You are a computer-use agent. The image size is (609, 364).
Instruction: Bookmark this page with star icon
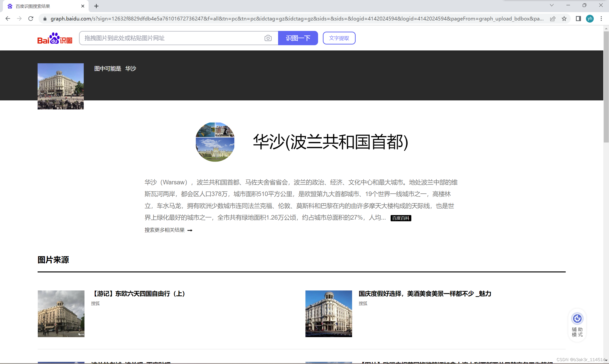coord(564,19)
